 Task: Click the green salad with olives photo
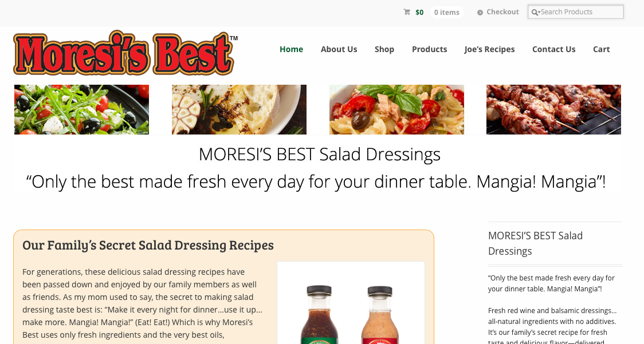(82, 109)
